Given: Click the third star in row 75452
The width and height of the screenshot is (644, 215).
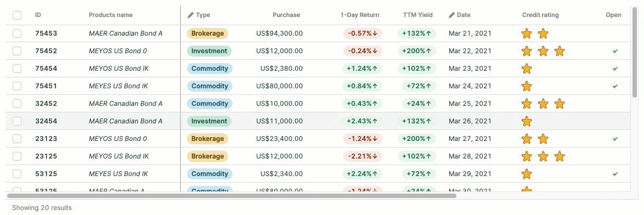Looking at the screenshot, I should (560, 51).
